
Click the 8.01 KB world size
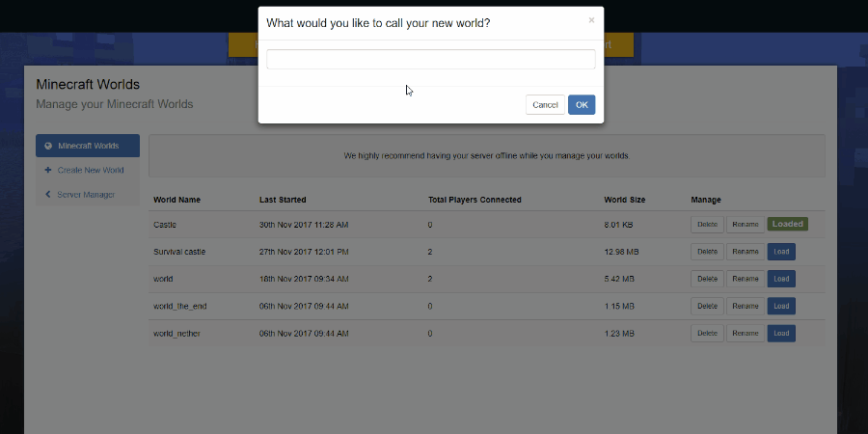(618, 225)
